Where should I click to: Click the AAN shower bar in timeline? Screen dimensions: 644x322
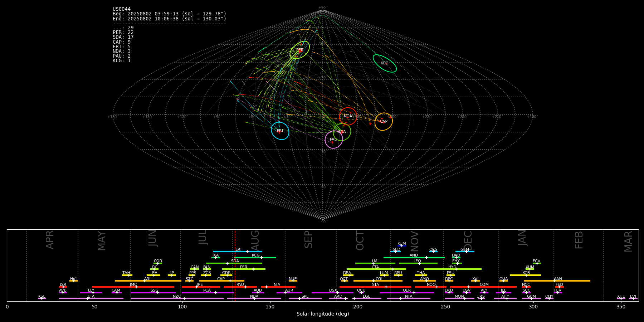click(x=557, y=281)
